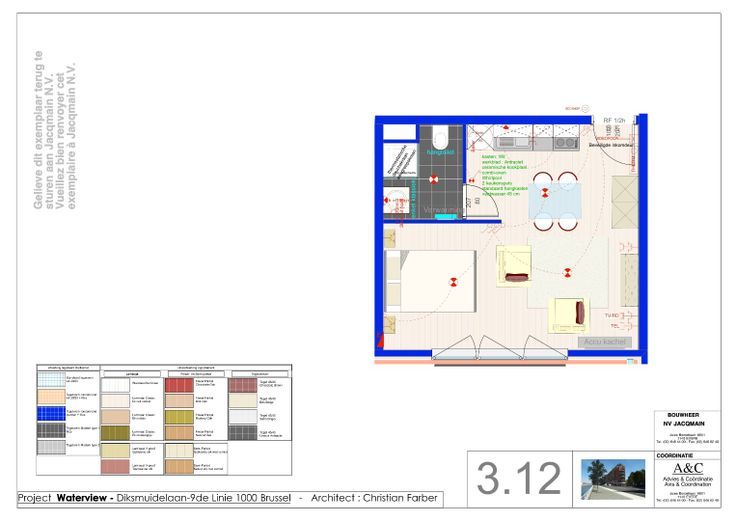736x521 pixels.
Task: Select the blue tile swatch in legend
Action: [x=52, y=411]
